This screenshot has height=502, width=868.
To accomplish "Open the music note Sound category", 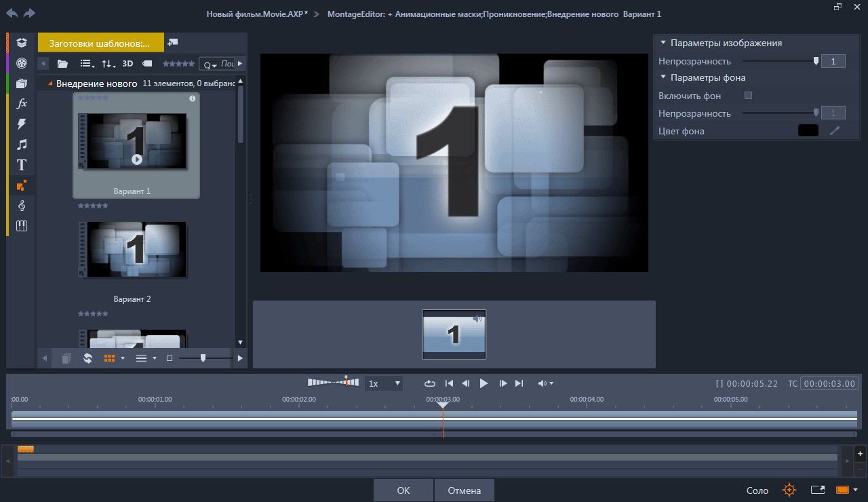I will [x=22, y=144].
